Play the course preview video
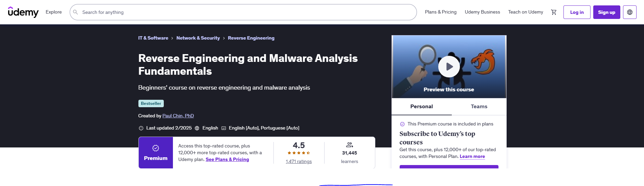Image resolution: width=644 pixels, height=186 pixels. 449,67
